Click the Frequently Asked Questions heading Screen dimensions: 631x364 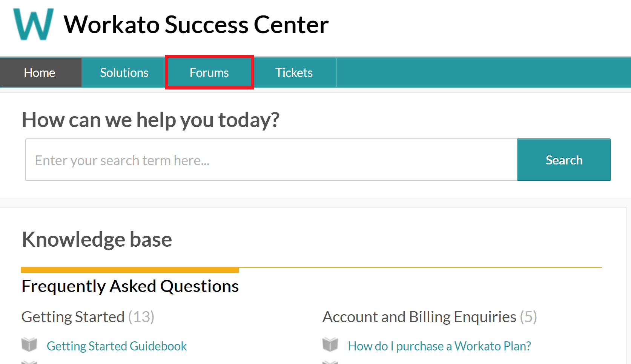pos(130,286)
